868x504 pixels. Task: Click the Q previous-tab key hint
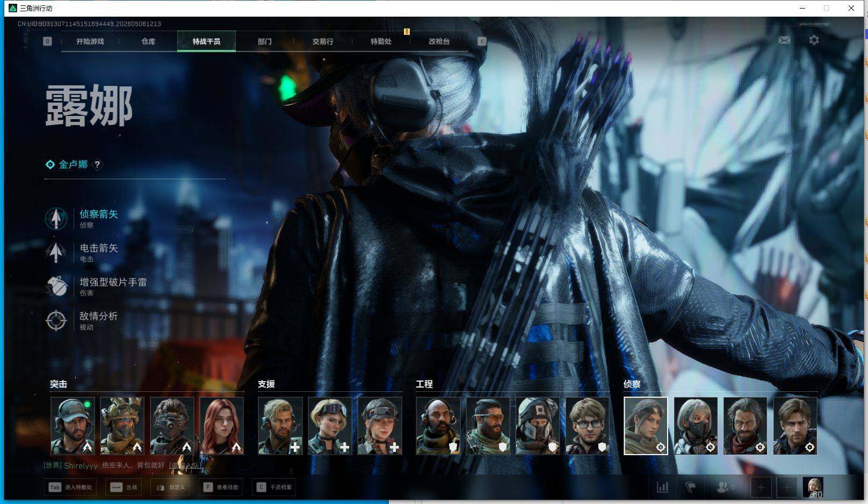tap(48, 41)
